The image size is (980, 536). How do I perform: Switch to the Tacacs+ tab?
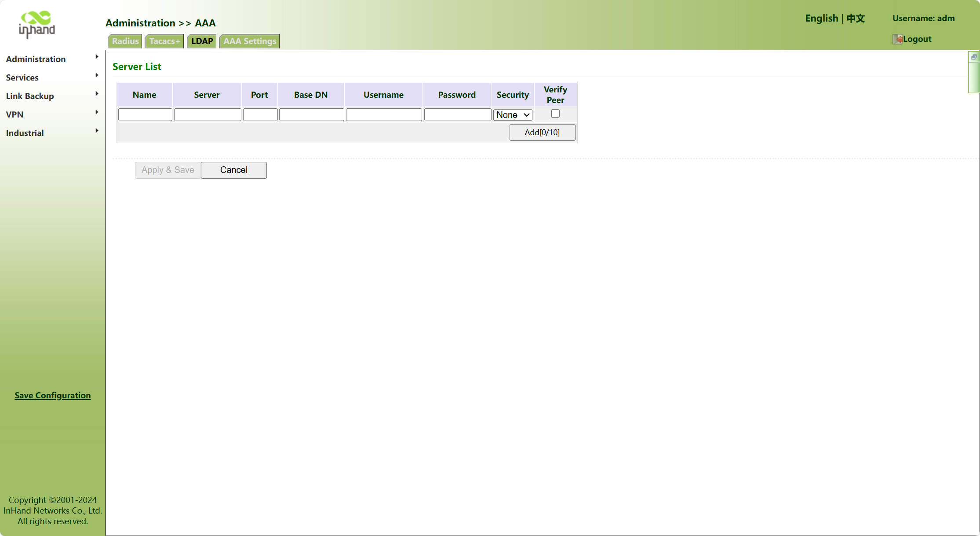pyautogui.click(x=164, y=41)
